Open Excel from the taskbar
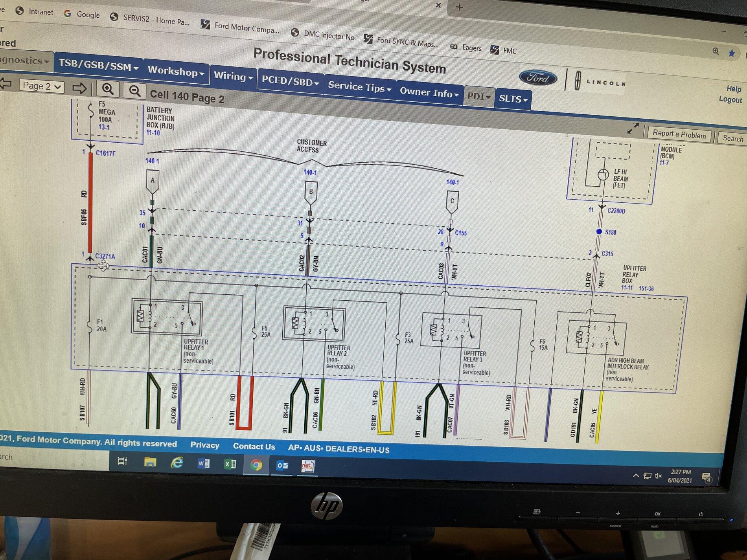This screenshot has width=747, height=560. 230,464
